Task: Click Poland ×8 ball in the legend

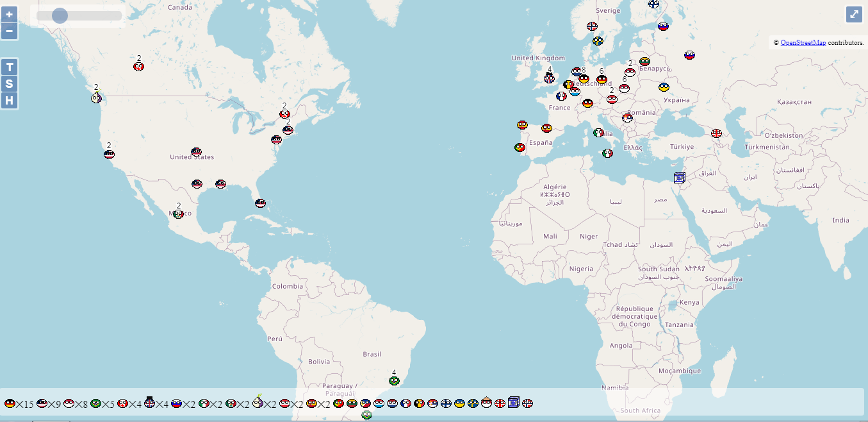Action: [x=69, y=403]
